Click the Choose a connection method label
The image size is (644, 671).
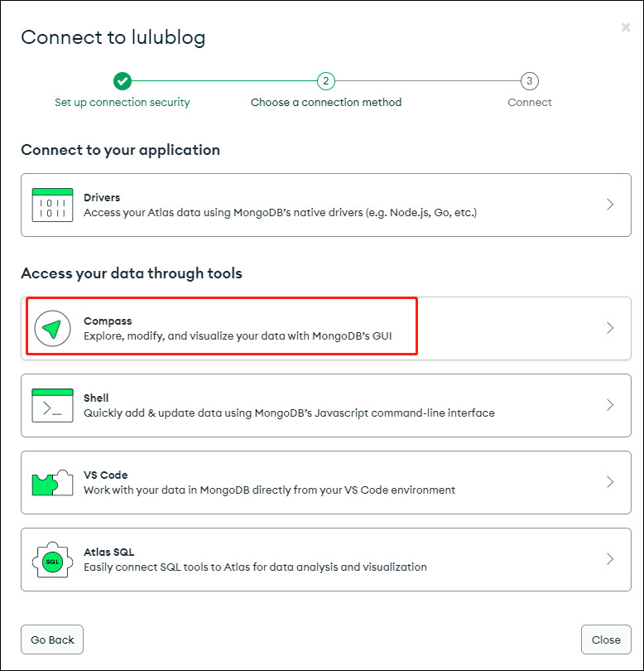tap(326, 102)
